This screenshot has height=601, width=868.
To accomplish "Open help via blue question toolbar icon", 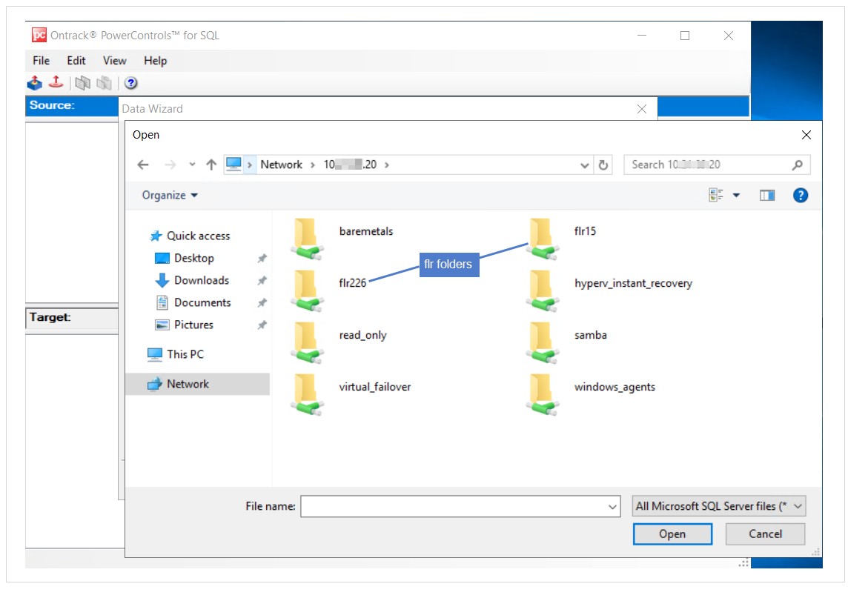I will tap(130, 83).
